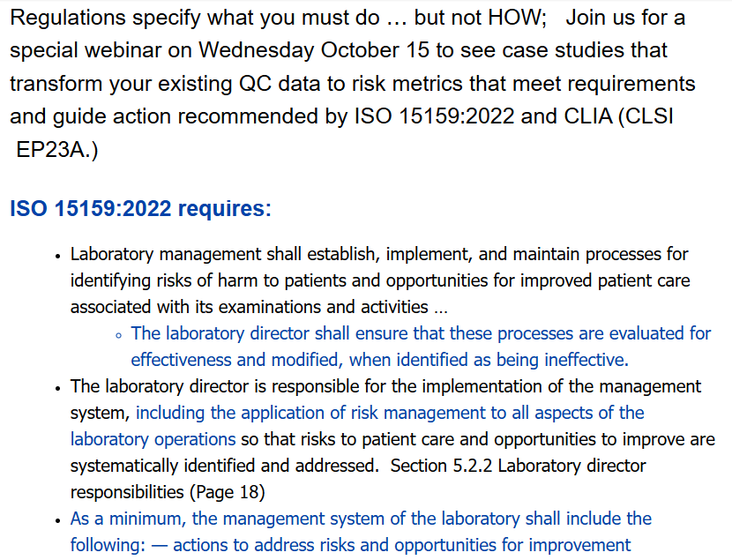Click the hollow circle sub-bullet marker
This screenshot has width=732, height=560.
pos(118,335)
